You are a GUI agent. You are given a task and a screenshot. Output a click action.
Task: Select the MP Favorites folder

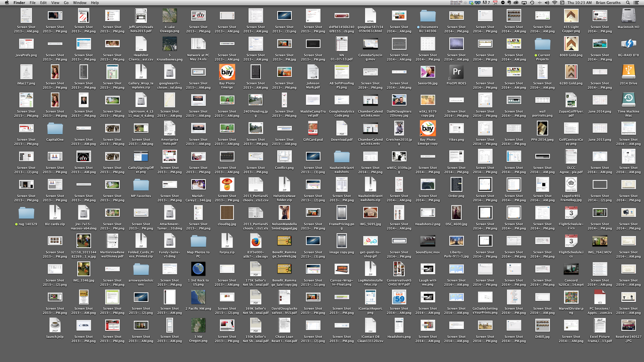coord(141,185)
